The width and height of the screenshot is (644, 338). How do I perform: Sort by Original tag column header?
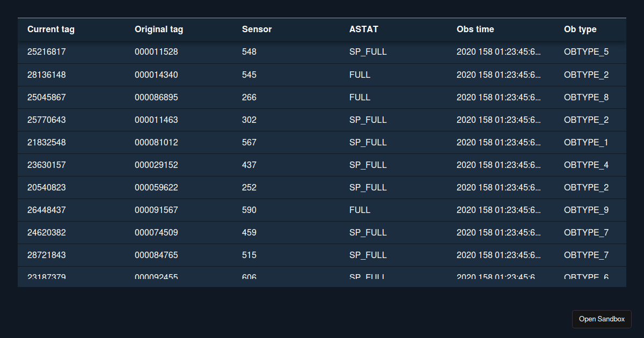[x=159, y=30]
